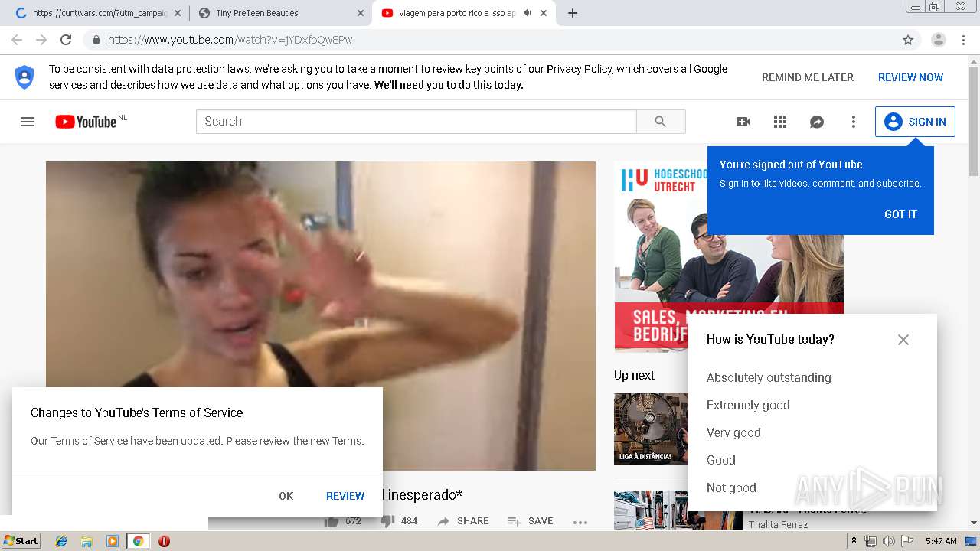
Task: Open the LIGA À DISTÂNCIA video thumbnail
Action: tap(651, 429)
